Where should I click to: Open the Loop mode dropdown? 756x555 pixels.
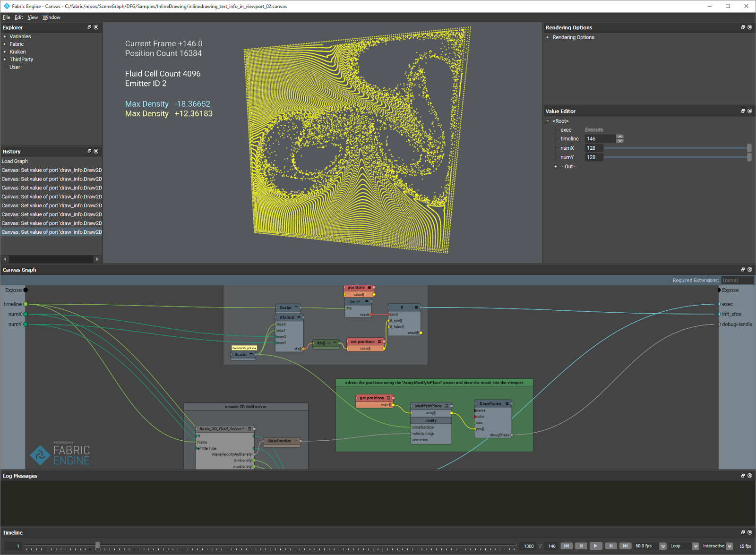[x=695, y=546]
